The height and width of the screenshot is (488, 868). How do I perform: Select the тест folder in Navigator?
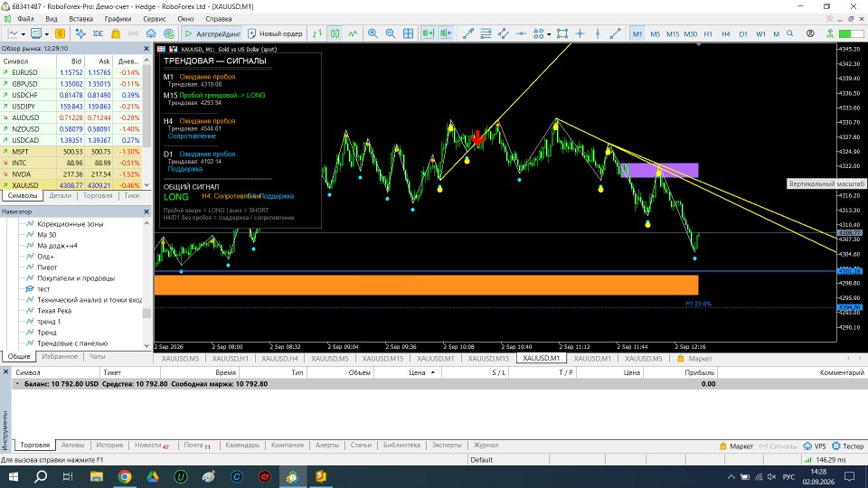click(x=43, y=289)
